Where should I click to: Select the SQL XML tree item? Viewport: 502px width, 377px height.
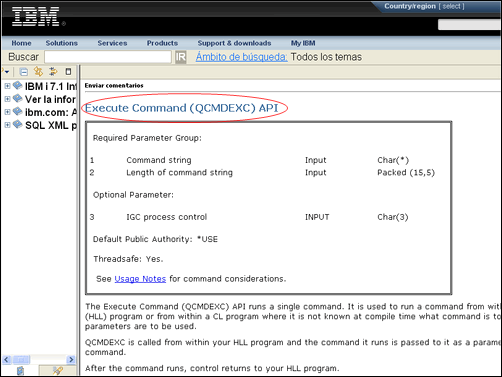[x=51, y=125]
